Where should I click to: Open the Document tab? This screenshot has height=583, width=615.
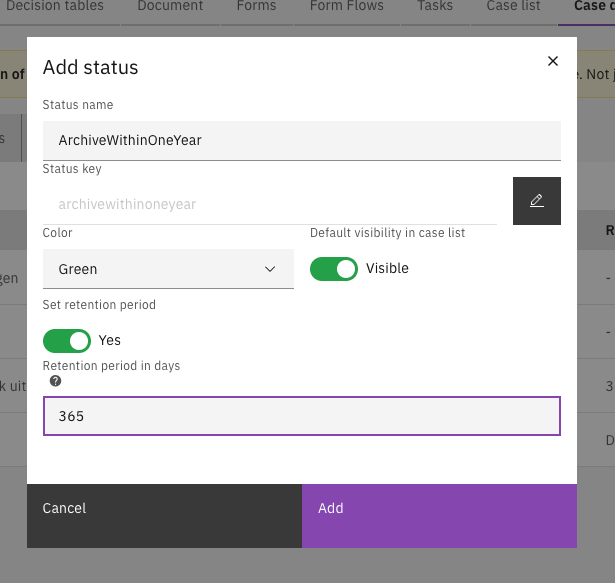170,7
